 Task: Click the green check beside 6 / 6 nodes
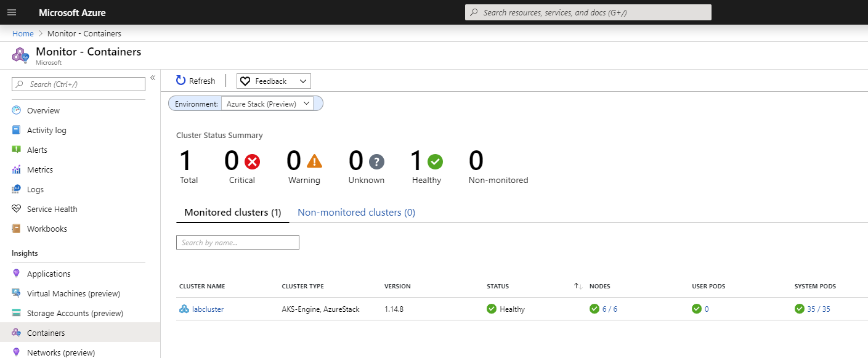click(594, 309)
